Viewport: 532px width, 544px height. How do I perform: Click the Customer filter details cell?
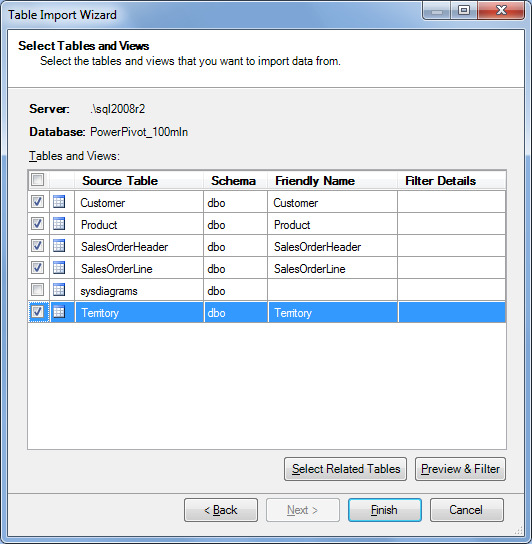pyautogui.click(x=451, y=202)
